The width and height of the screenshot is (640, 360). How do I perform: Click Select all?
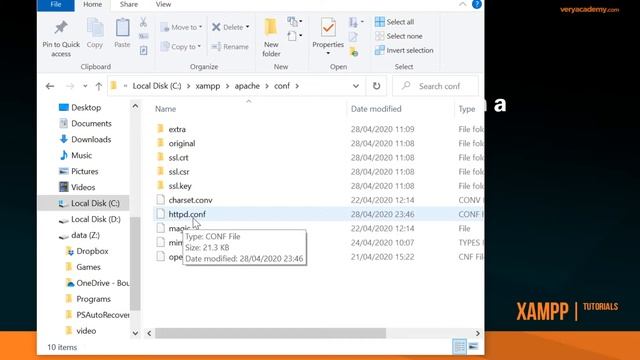tap(394, 22)
